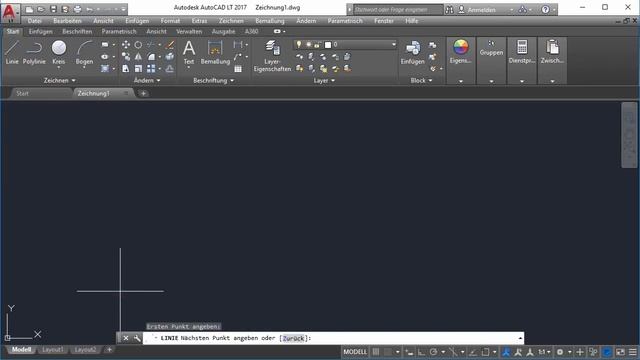Select the Erase tool in Ändern
Viewport: 640px width, 360px height.
coord(170,44)
